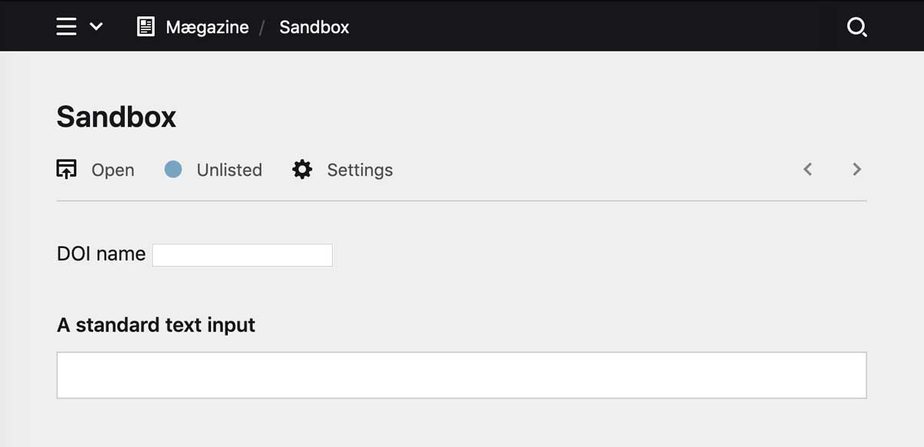Go to the Mægazine breadcrumb link
The width and height of the screenshot is (924, 447).
point(207,27)
